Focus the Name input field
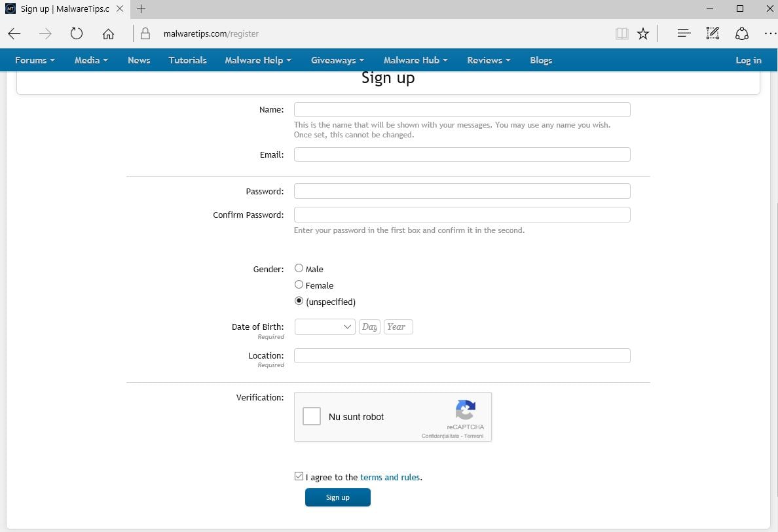The image size is (778, 532). pyautogui.click(x=462, y=109)
